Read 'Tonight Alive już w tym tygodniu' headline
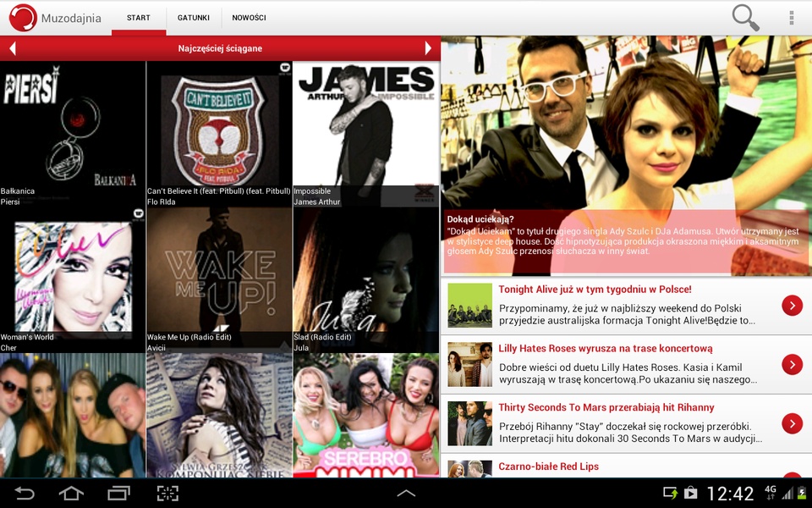Screen dimensions: 812x508 click(x=595, y=290)
